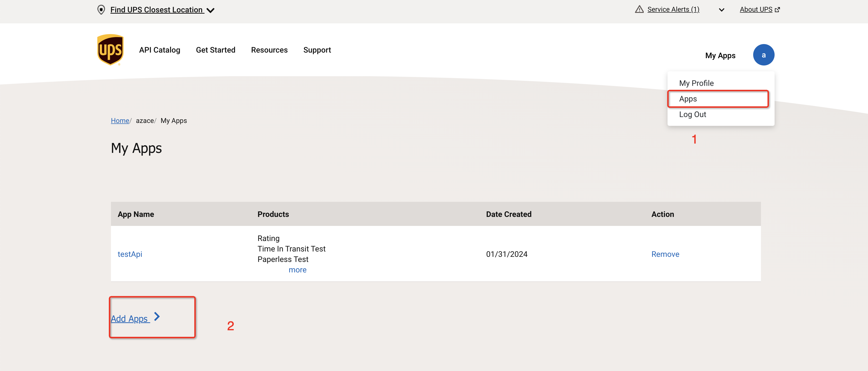Open Service Alerts (1) link
This screenshot has height=371, width=868.
673,9
